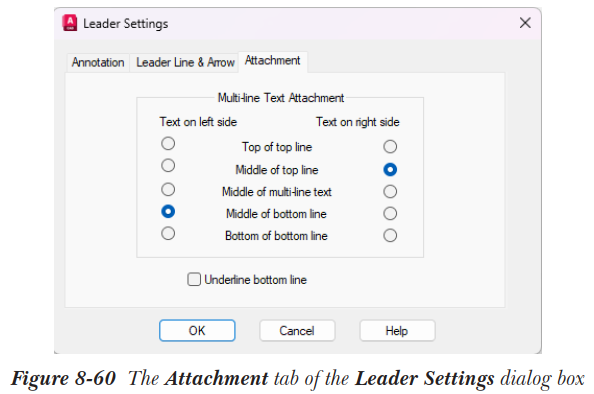Click the AutoCAD app icon in title bar
Viewport: 594px width, 394px height.
pyautogui.click(x=70, y=23)
